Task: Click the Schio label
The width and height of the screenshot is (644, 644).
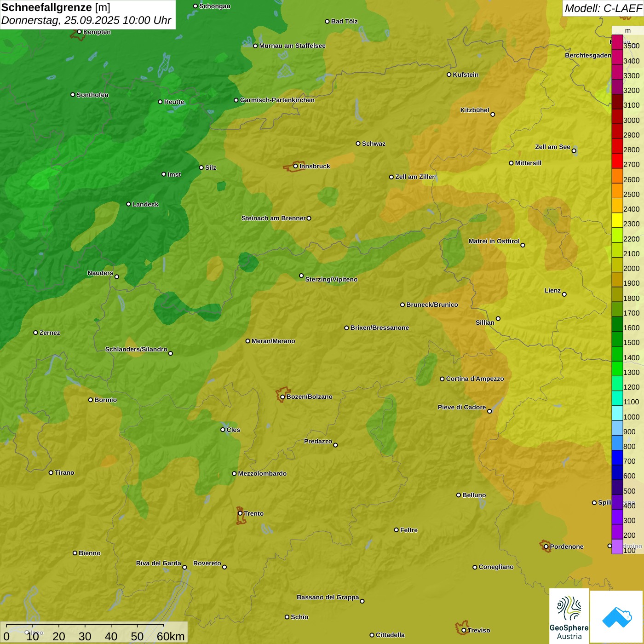Action: pos(299,617)
